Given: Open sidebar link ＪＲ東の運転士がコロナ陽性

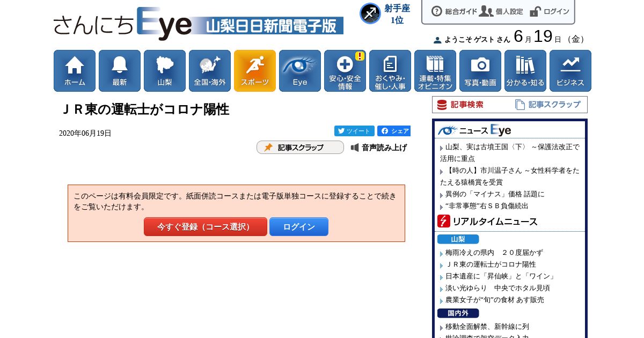Looking at the screenshot, I should tap(491, 264).
